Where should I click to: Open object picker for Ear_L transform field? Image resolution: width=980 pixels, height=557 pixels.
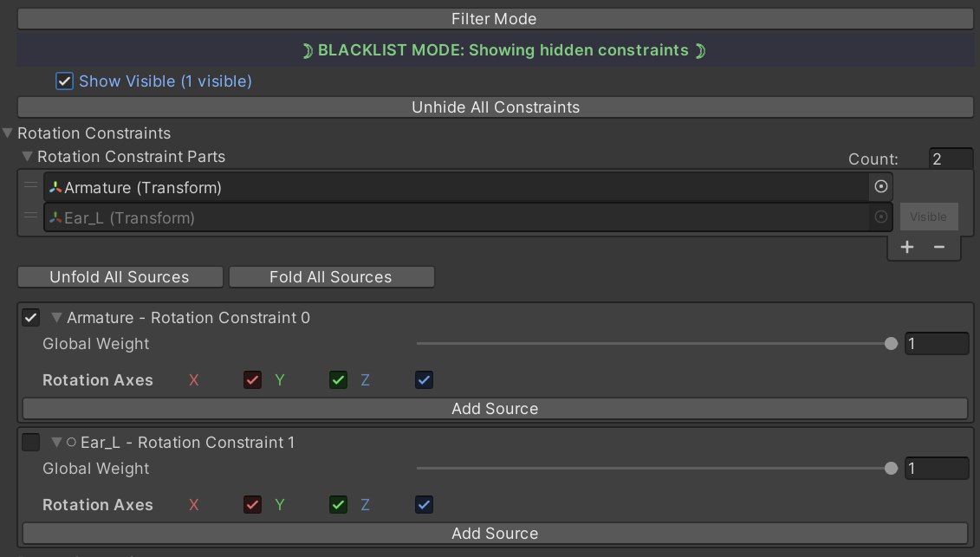tap(880, 217)
